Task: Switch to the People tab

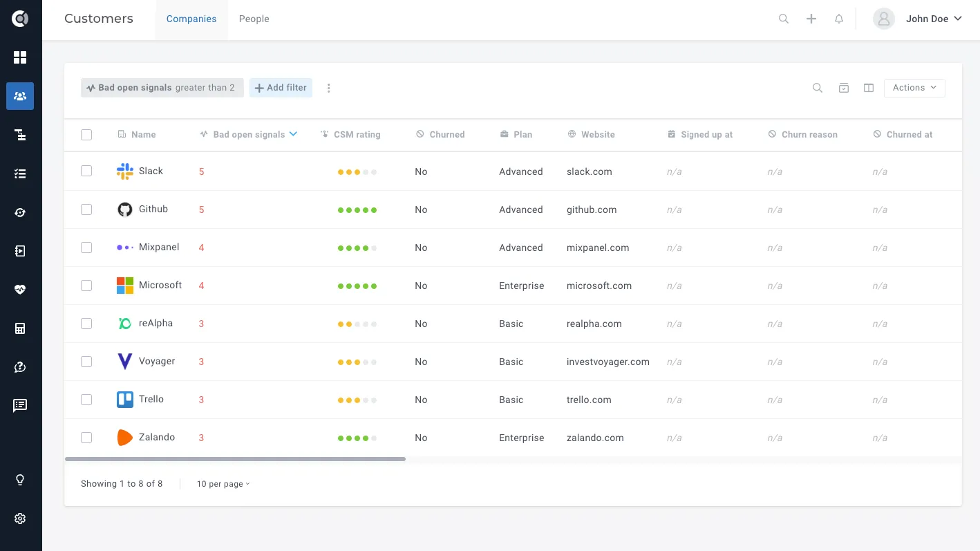Action: point(254,19)
